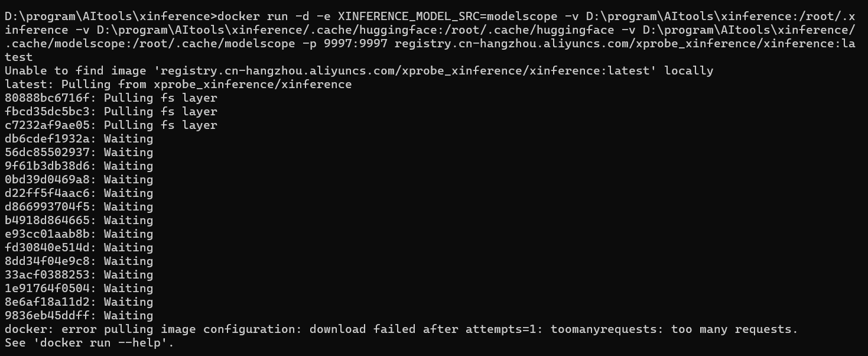Screen dimensions: 868x356
Task: Click 'Waiting' status of layer 56dc85502937
Action: 128,153
